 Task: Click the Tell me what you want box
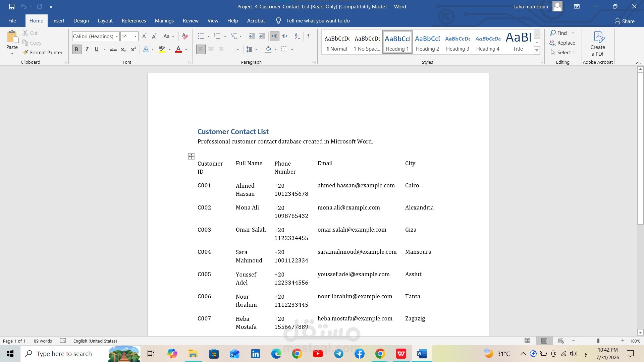pos(318,21)
